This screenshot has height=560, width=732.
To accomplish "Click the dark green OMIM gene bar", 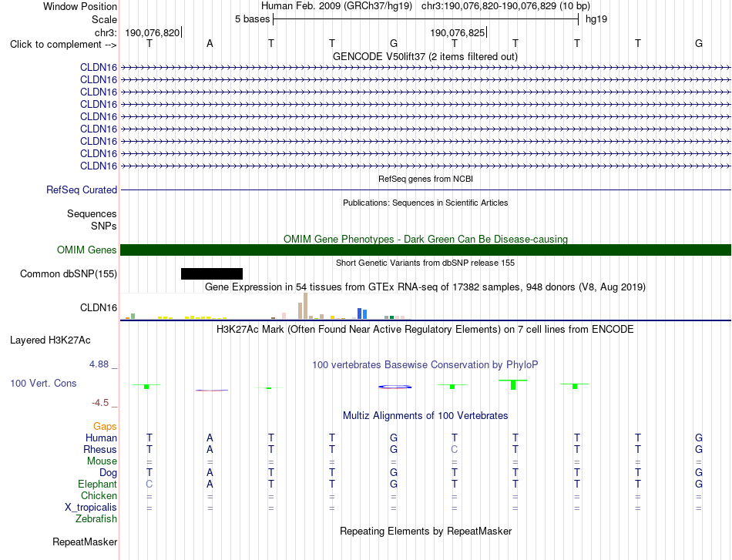I will pos(425,250).
